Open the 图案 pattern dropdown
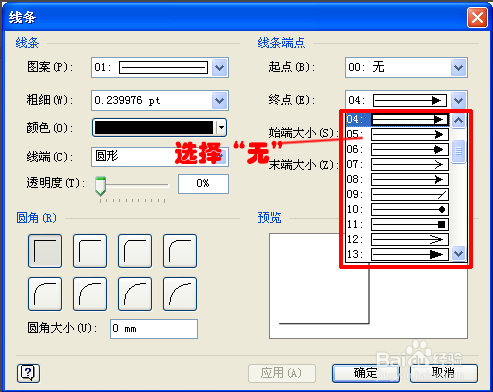493x392 pixels. pos(219,68)
